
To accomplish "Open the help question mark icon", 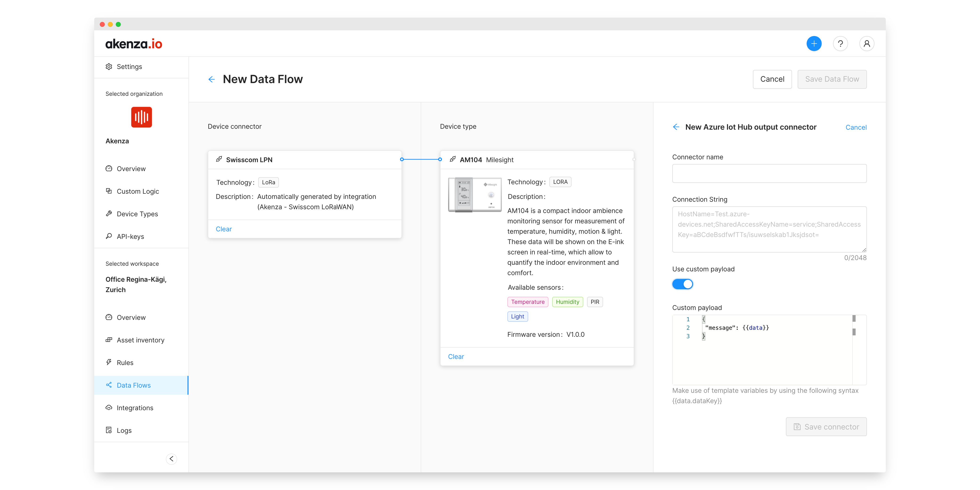I will (x=840, y=44).
